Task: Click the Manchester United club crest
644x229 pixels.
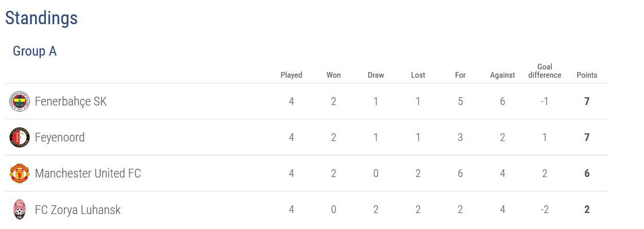Action: click(20, 173)
